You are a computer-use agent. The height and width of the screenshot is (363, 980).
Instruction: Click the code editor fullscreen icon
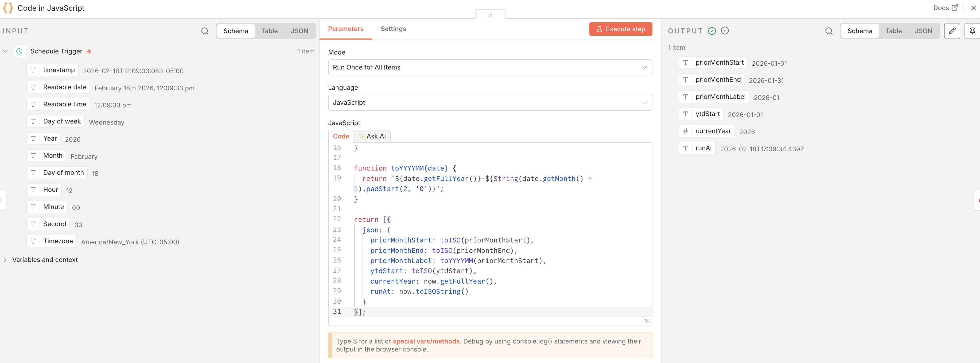pos(647,321)
